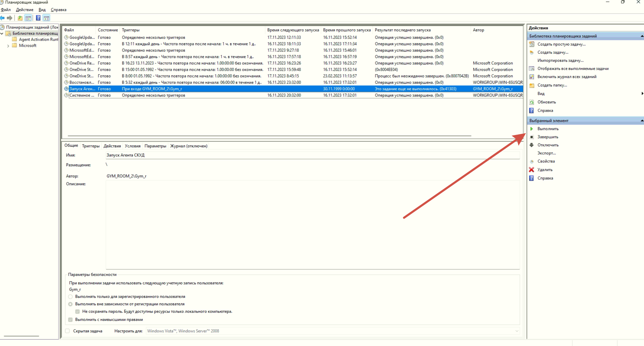Switch to the Параметры tab
Image resolution: width=644 pixels, height=346 pixels.
[x=155, y=146]
